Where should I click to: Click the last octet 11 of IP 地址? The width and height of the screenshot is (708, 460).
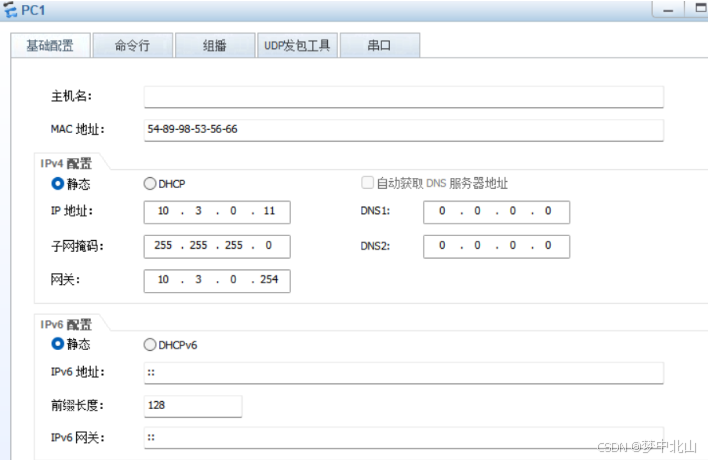tap(269, 211)
